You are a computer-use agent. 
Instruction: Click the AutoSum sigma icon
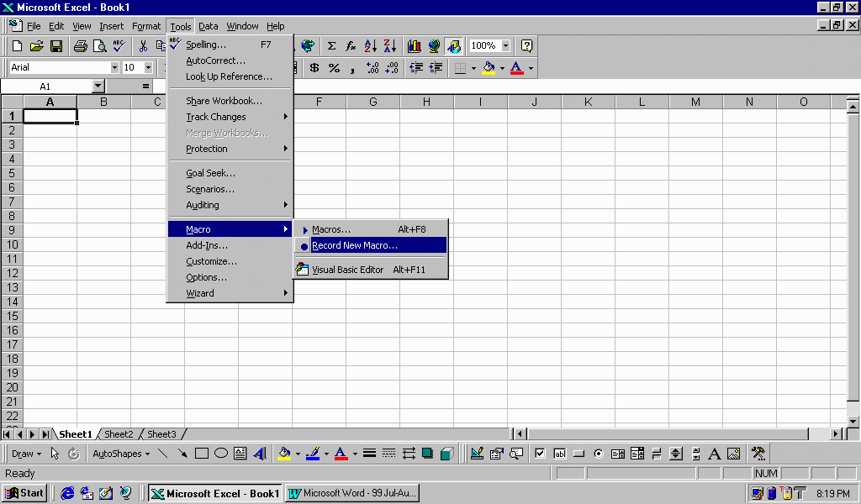[x=331, y=46]
